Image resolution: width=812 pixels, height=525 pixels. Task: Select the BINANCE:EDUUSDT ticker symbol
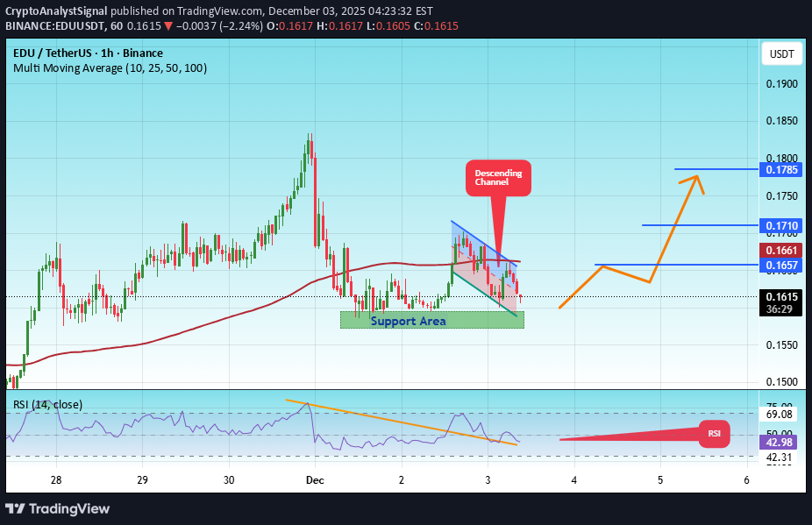[x=55, y=26]
